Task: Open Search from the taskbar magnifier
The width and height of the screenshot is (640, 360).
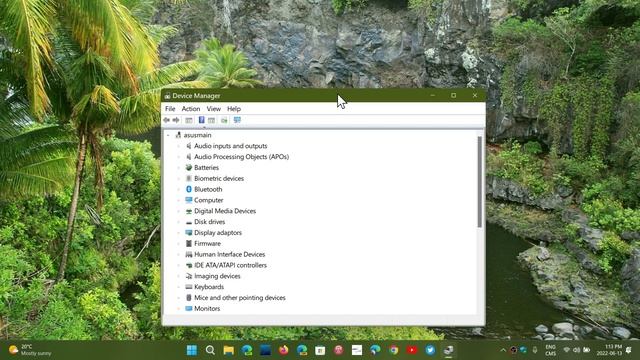Action: pyautogui.click(x=210, y=350)
